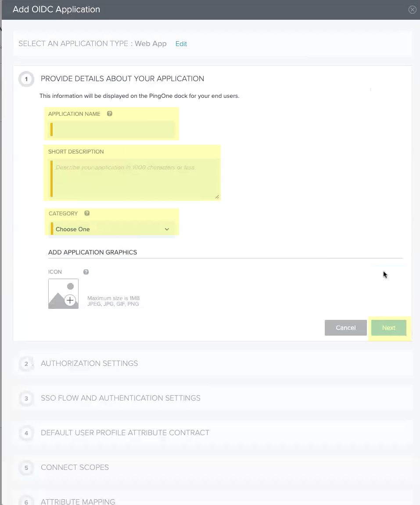Viewport: 420px width, 505px height.
Task: Expand Default User Profile Attribute Contract
Action: click(x=125, y=433)
